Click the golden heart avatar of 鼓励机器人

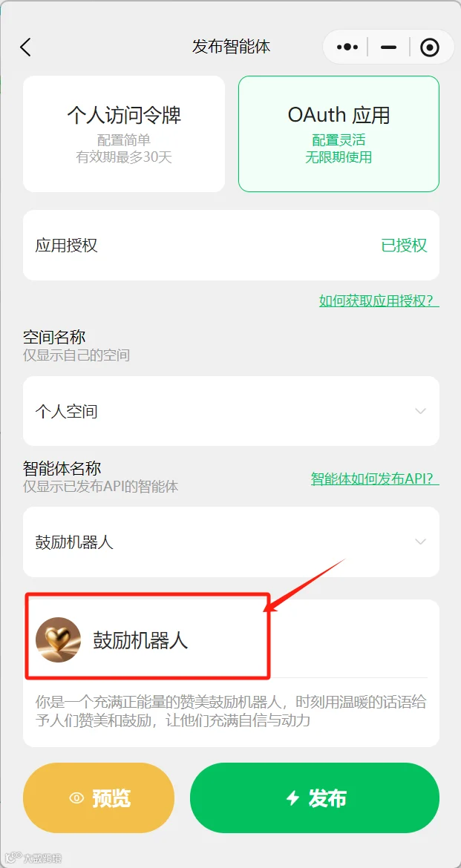[x=58, y=640]
